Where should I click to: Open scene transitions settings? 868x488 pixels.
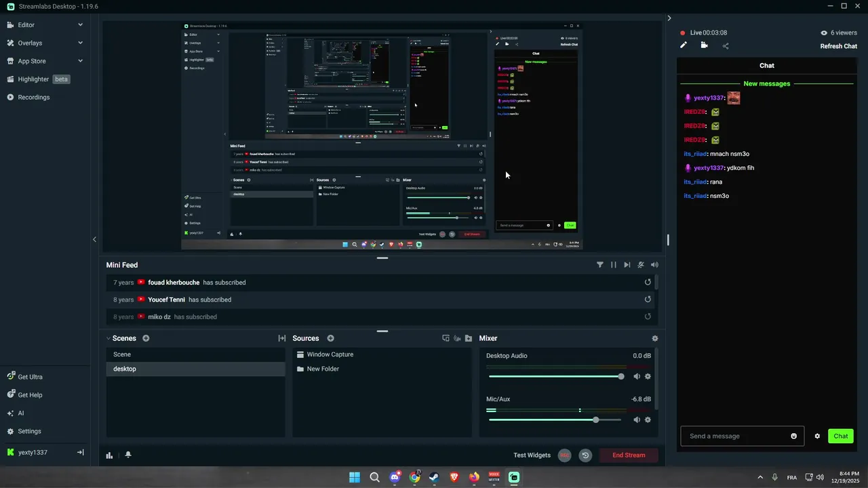(282, 338)
